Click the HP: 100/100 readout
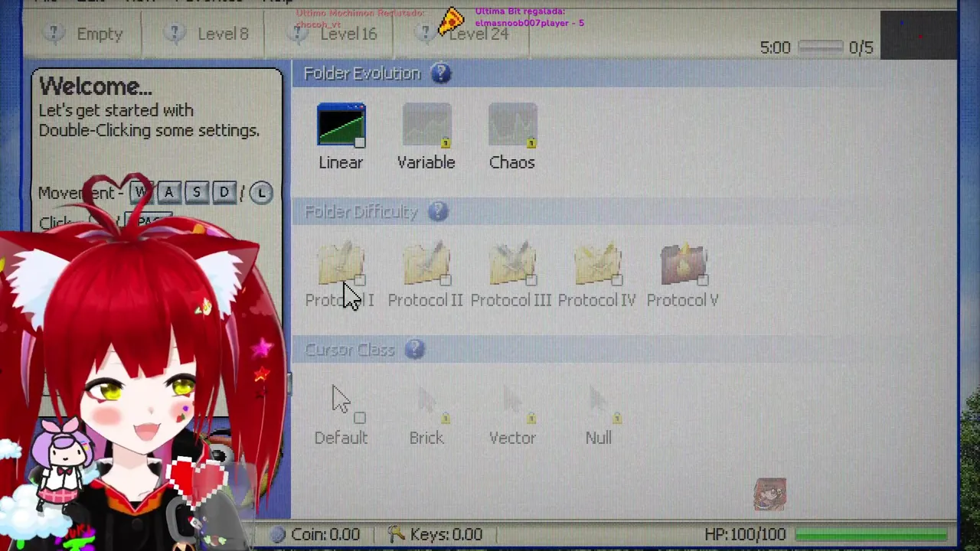Viewport: 980px width, 551px height. pyautogui.click(x=745, y=534)
